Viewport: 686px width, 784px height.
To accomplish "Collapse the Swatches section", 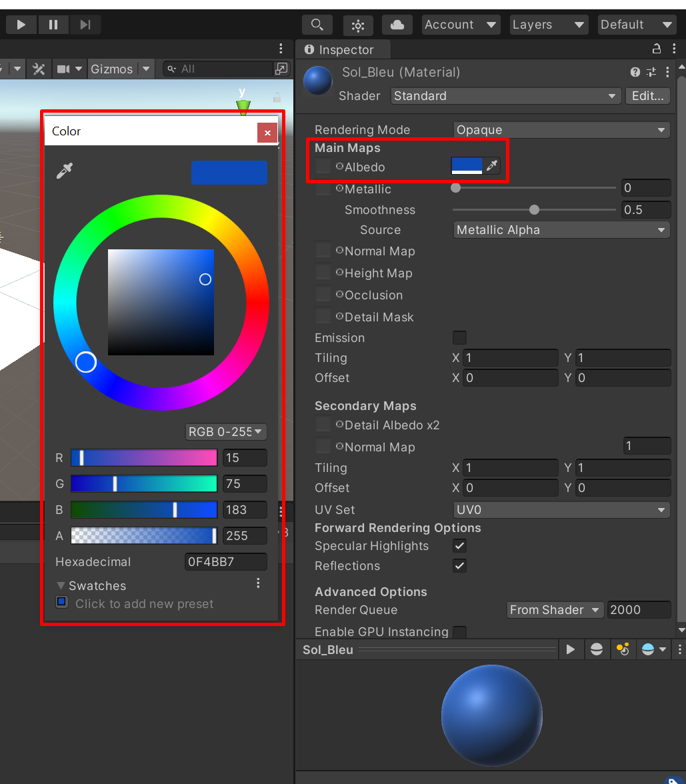I will click(61, 585).
